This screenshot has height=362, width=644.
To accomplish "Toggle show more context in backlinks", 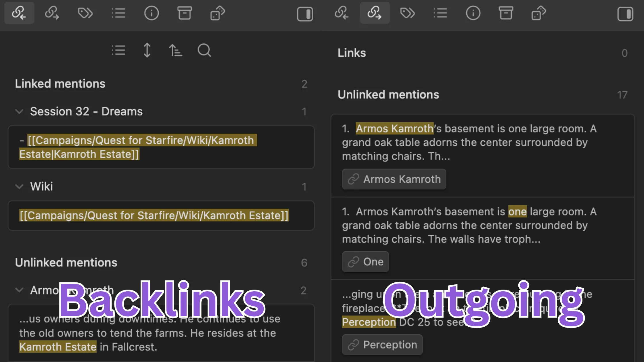I will click(147, 50).
